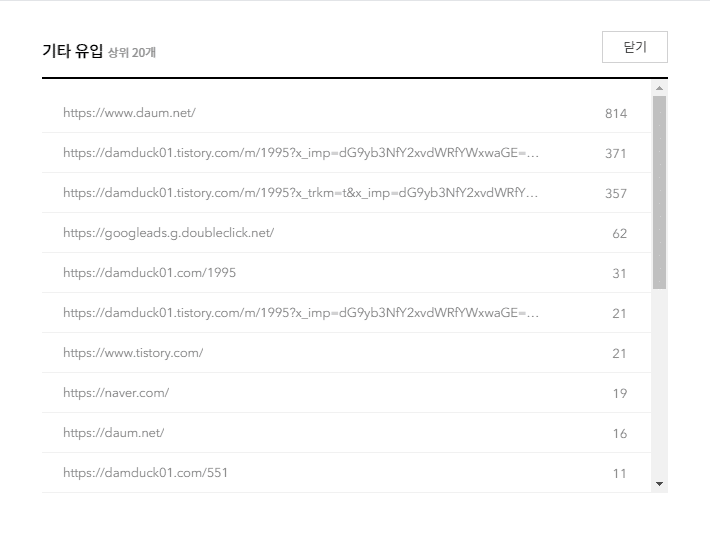This screenshot has width=710, height=539.
Task: Select the visit count 814
Action: point(616,113)
